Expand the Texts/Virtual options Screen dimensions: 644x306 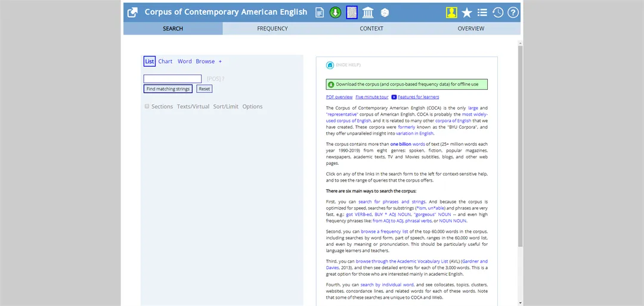click(193, 107)
